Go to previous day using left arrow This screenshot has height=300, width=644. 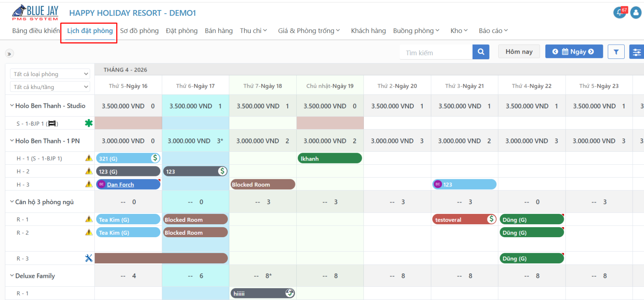tap(555, 52)
